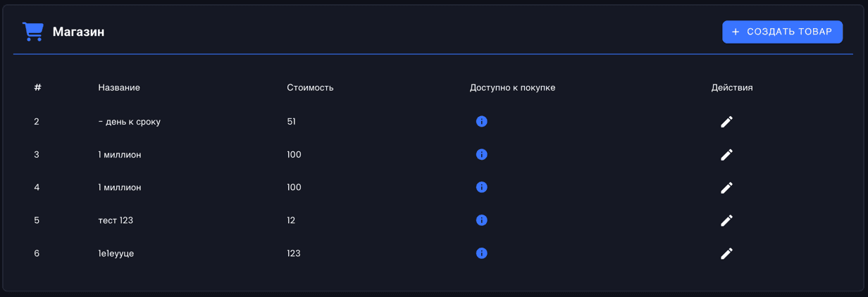Image resolution: width=868 pixels, height=297 pixels.
Task: Click the Магазин page title
Action: click(78, 32)
